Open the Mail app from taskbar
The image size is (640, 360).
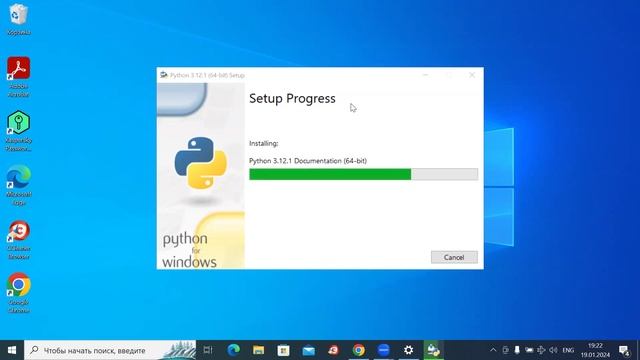pos(309,350)
